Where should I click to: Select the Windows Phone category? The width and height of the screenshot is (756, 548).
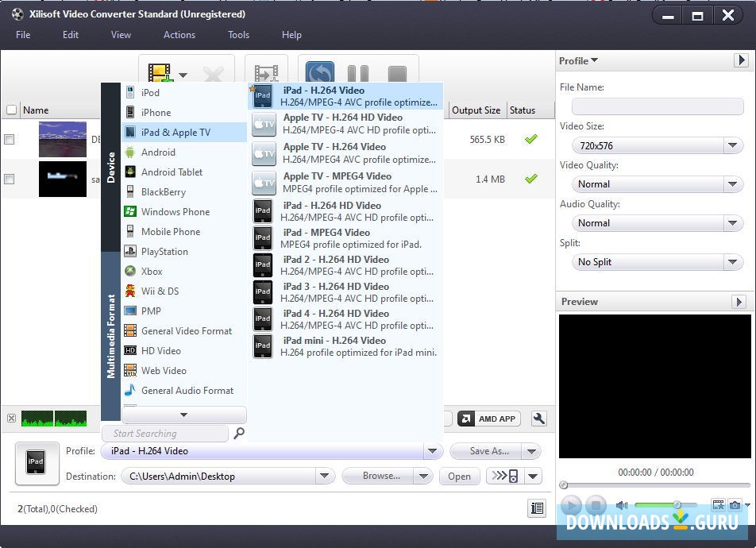coord(183,212)
